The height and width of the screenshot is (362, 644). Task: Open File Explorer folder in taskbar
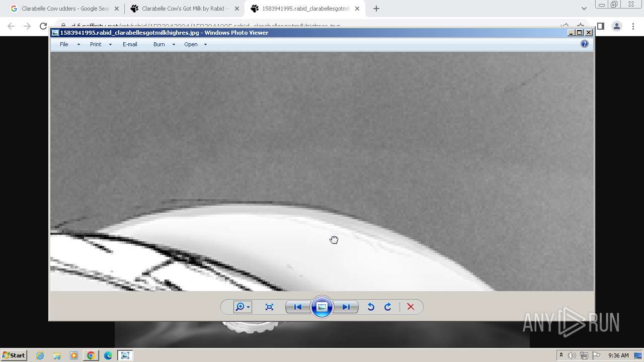[x=57, y=355]
